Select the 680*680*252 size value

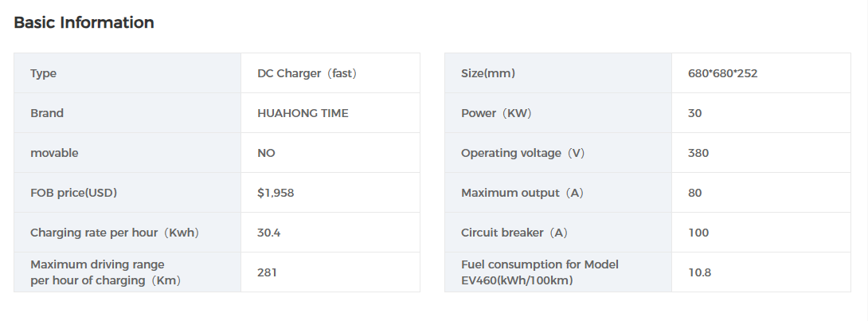722,73
